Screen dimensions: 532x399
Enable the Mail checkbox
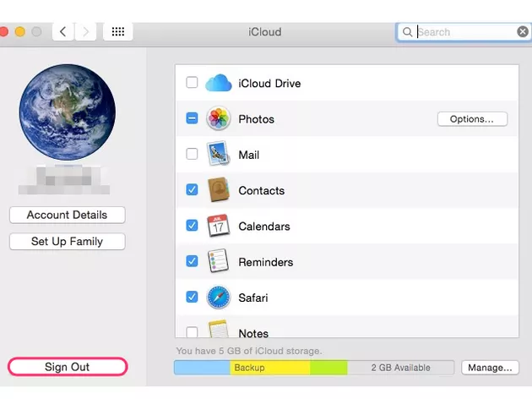tap(192, 154)
